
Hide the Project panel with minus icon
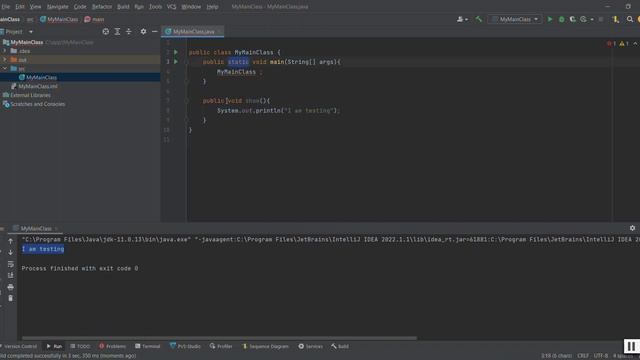(155, 31)
